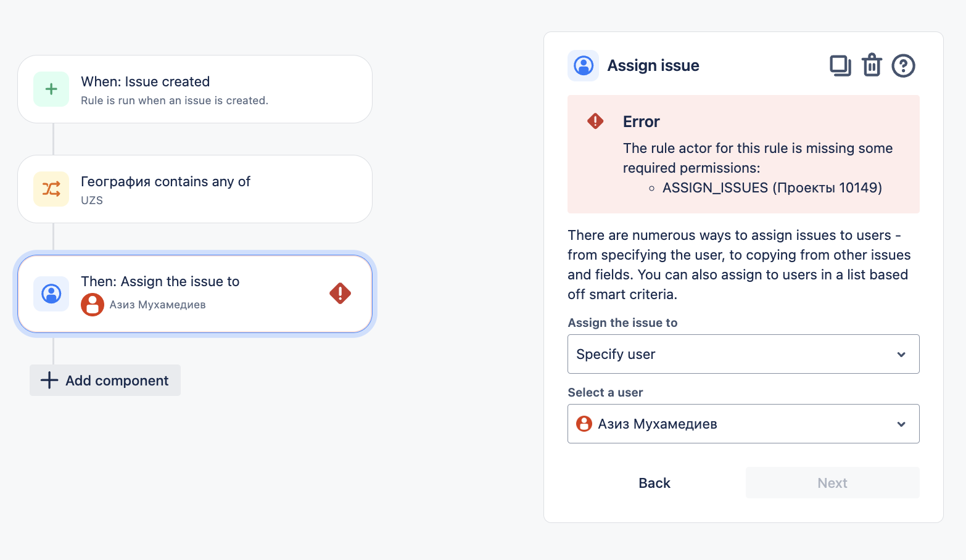Click the avatar in Select a user field
This screenshot has width=966, height=560.
click(584, 424)
